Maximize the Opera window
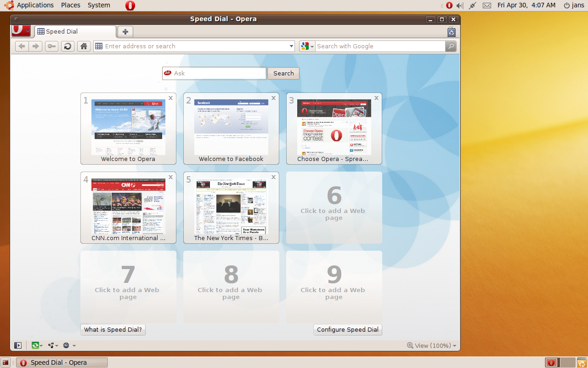The width and height of the screenshot is (588, 368). pos(442,19)
